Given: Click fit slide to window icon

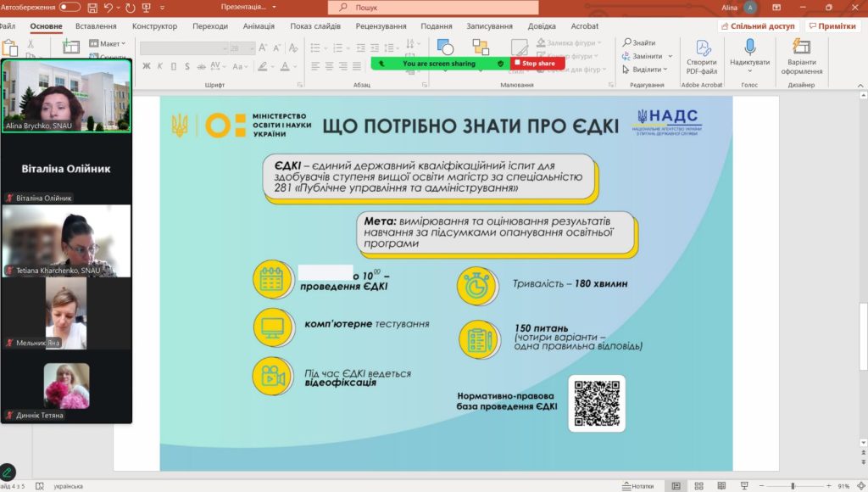Looking at the screenshot, I should [859, 486].
